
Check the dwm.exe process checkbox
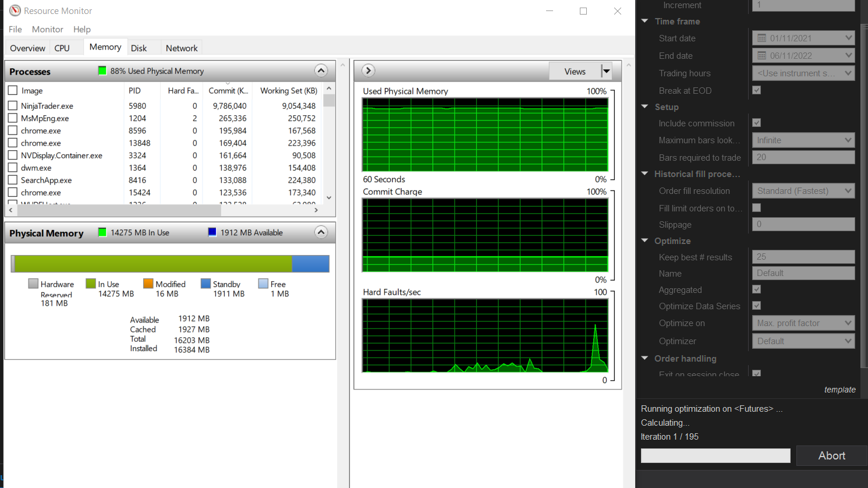pyautogui.click(x=13, y=167)
